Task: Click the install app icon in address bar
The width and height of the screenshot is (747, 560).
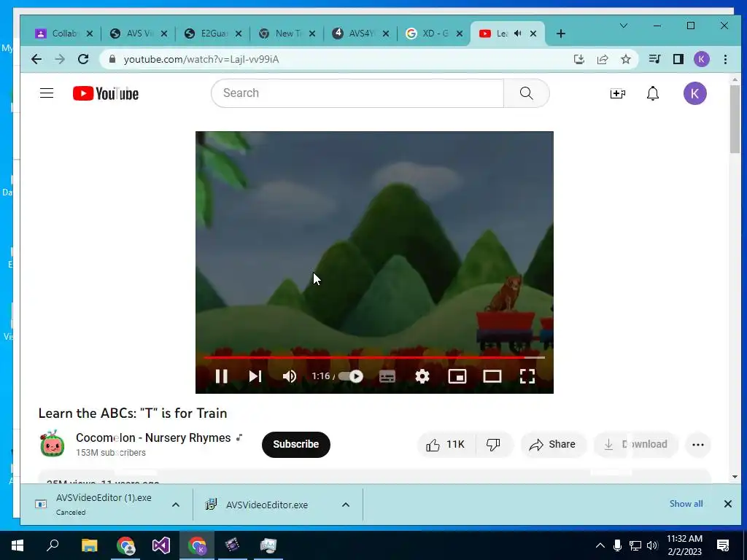Action: [x=578, y=59]
